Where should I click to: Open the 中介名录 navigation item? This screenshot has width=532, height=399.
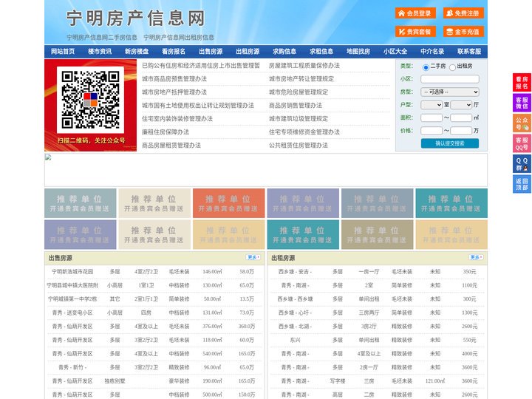(x=432, y=52)
